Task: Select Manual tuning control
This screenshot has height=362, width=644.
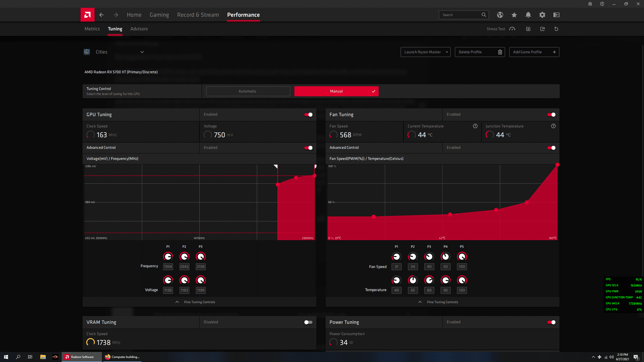Action: tap(336, 91)
